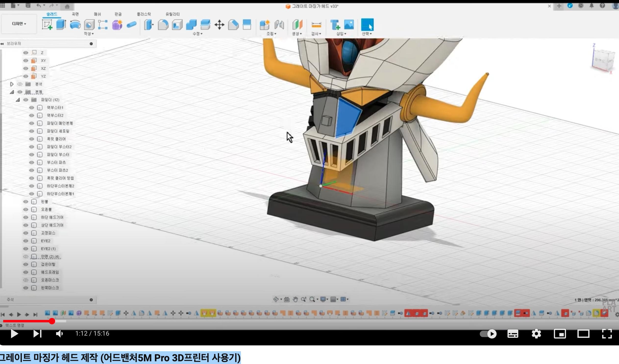Select the Move/Copy arrows tool
The width and height of the screenshot is (619, 364).
coord(219,25)
